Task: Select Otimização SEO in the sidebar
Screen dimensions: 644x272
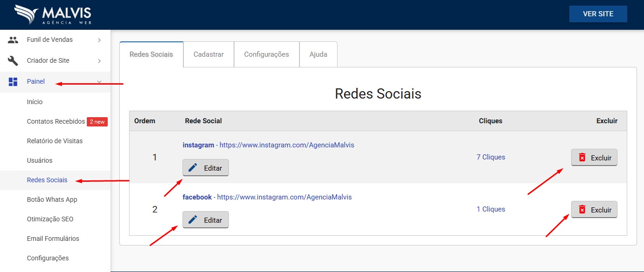Action: 50,219
